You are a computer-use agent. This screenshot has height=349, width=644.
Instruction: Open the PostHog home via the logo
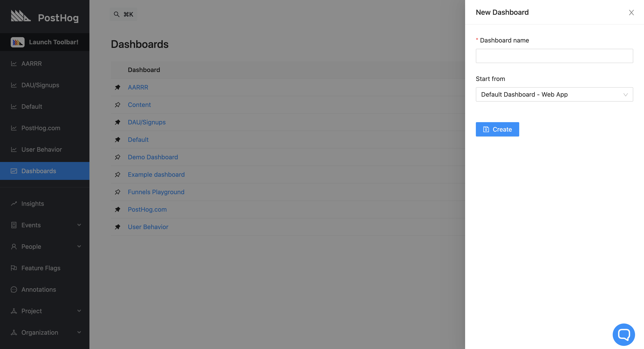[45, 17]
